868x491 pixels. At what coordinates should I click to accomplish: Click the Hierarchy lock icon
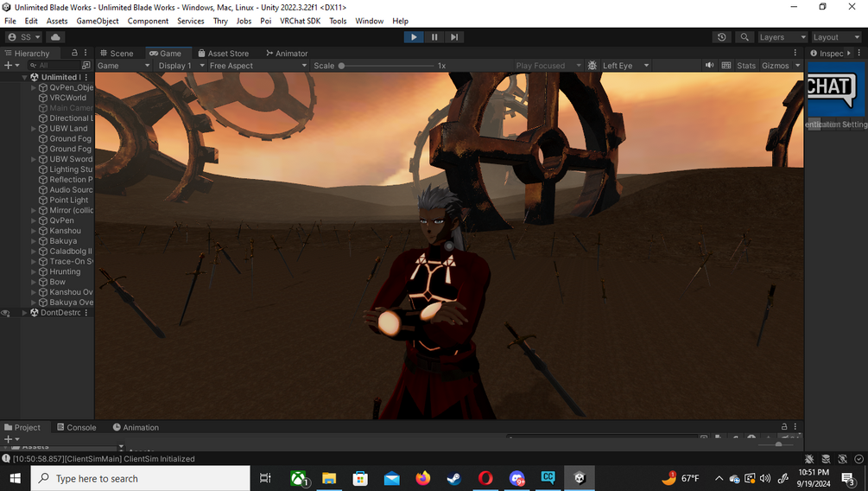[x=74, y=53]
